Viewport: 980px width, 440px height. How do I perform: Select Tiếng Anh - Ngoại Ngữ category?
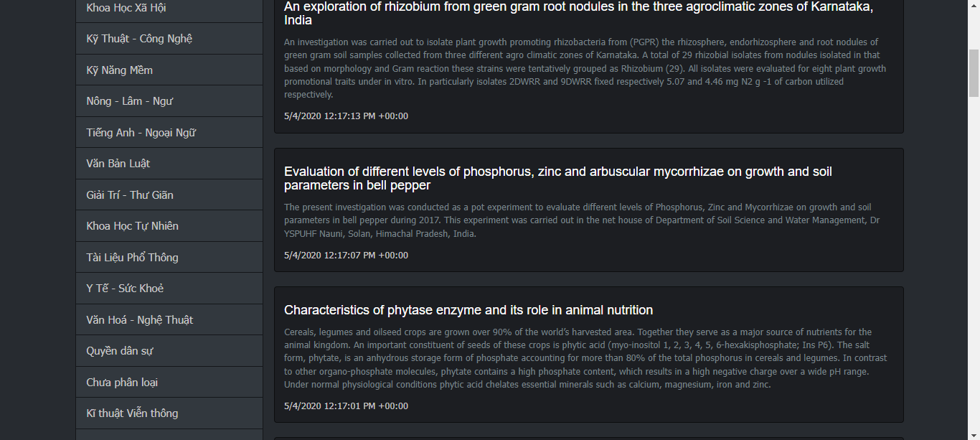(x=169, y=132)
